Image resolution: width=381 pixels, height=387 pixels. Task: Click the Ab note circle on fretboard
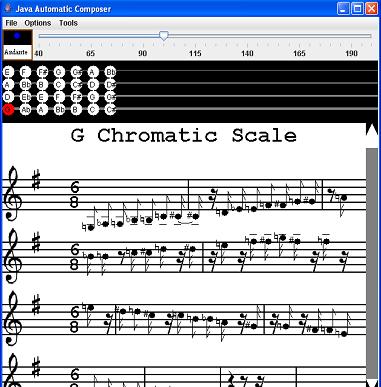tap(25, 109)
